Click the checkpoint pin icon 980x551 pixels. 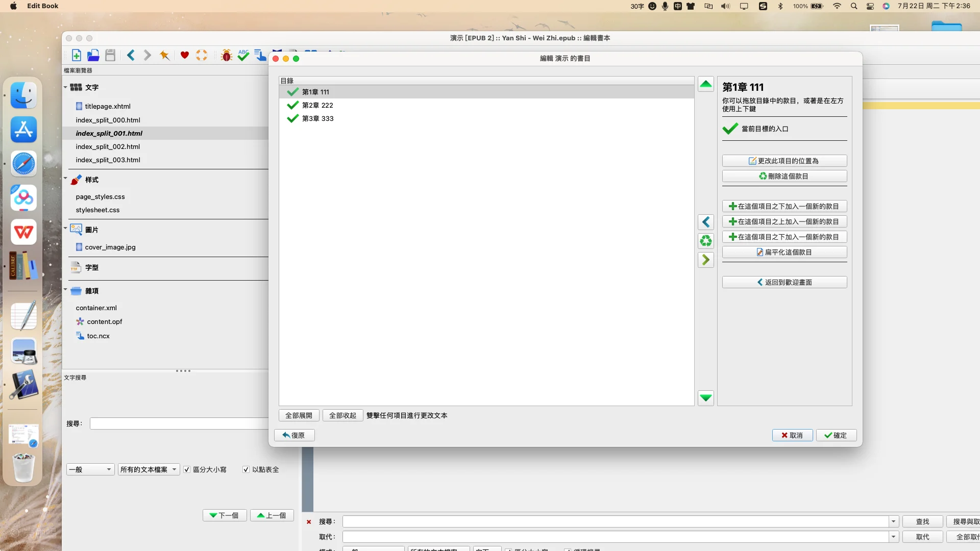pos(164,55)
